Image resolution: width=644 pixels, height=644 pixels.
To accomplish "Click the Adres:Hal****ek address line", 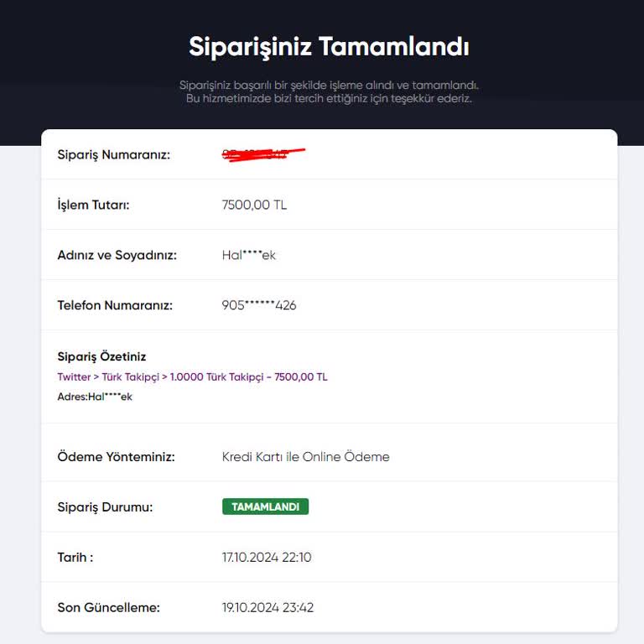I will point(95,397).
